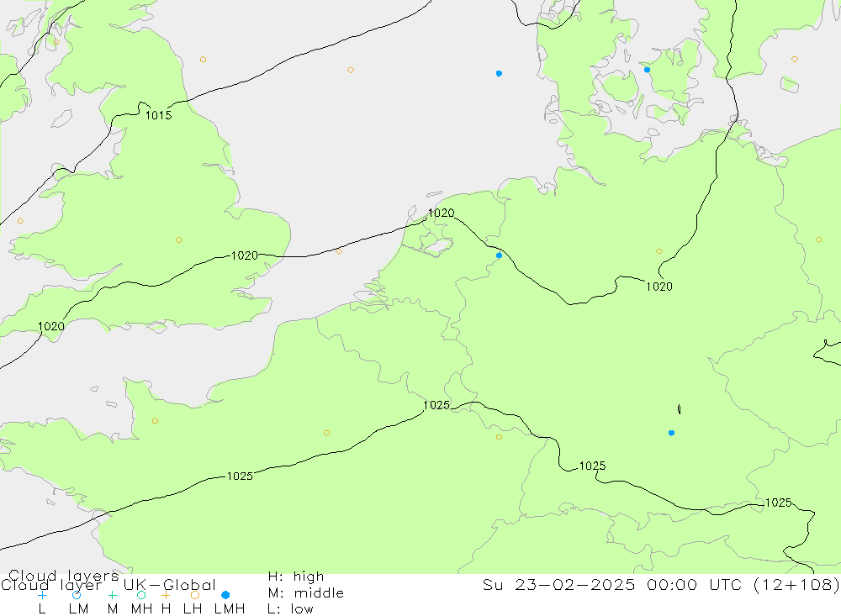Click the 'LH' legend label text
Screen dimensions: 841x616
click(193, 609)
